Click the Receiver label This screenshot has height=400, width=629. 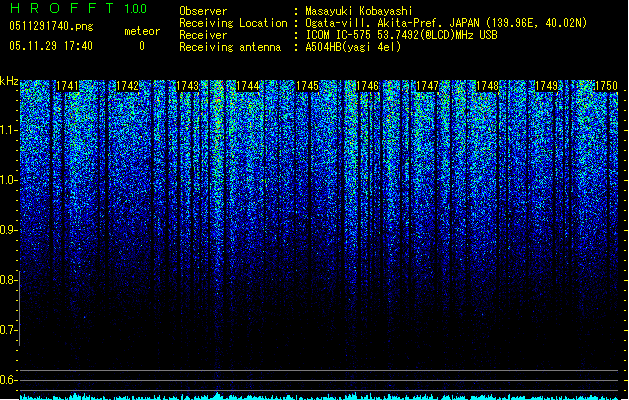point(203,35)
